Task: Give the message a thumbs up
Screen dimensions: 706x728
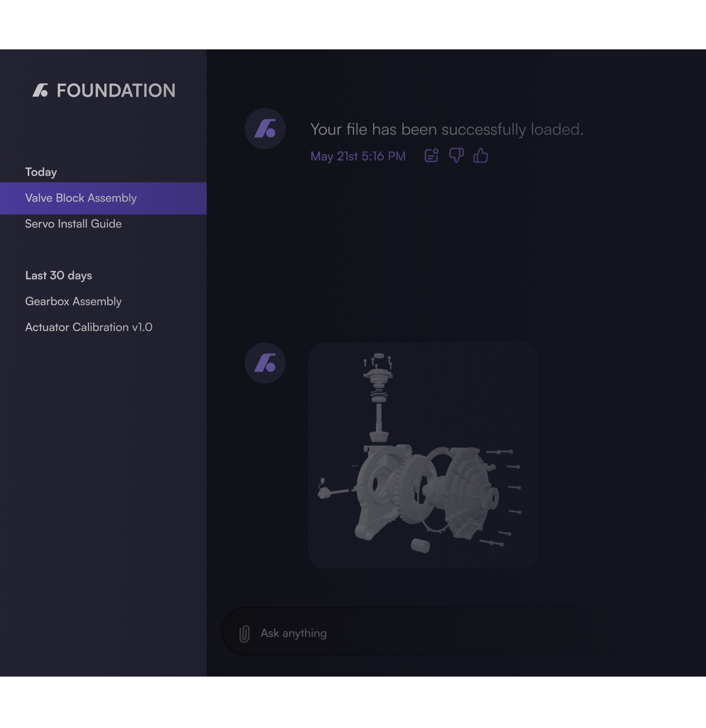Action: (481, 155)
